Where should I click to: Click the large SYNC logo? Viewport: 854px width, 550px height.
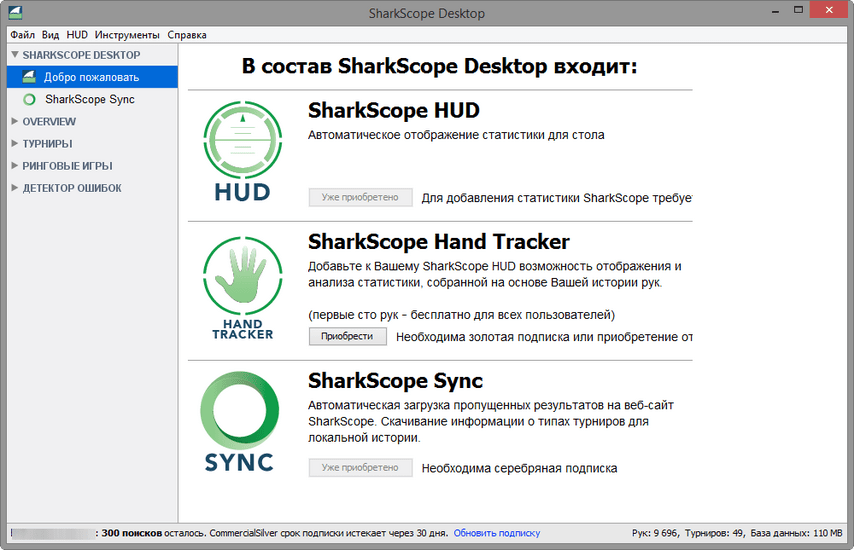239,421
